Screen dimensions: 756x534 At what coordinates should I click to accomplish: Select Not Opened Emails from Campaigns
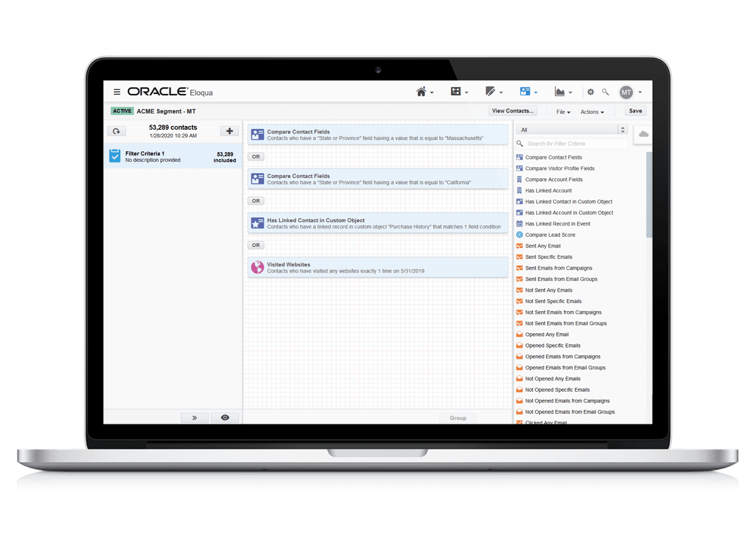(x=568, y=401)
